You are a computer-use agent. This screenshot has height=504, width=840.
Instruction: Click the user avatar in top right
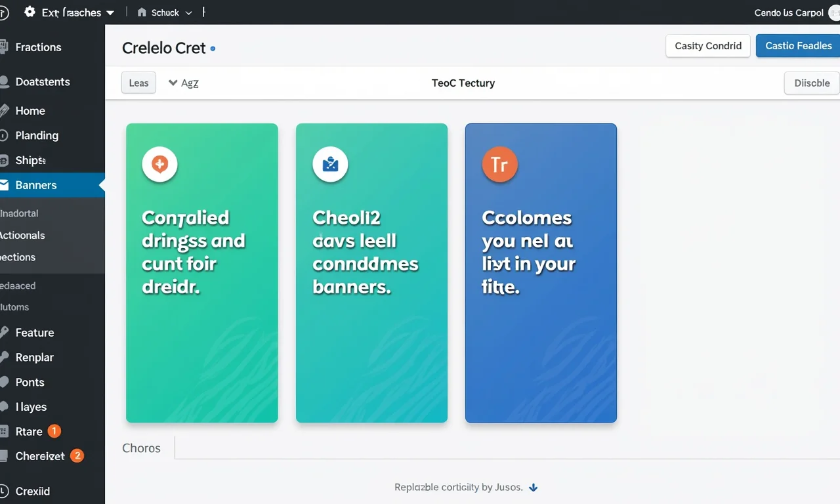pyautogui.click(x=835, y=13)
